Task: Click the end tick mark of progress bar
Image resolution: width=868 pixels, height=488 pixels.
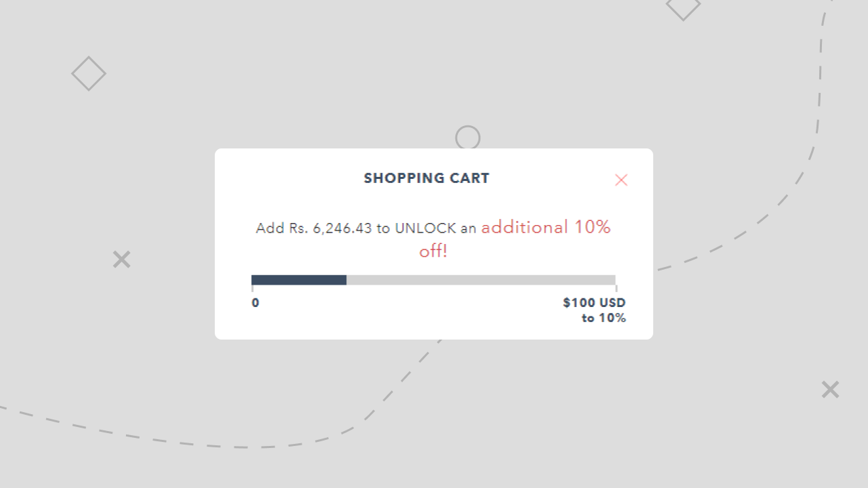Action: [616, 288]
